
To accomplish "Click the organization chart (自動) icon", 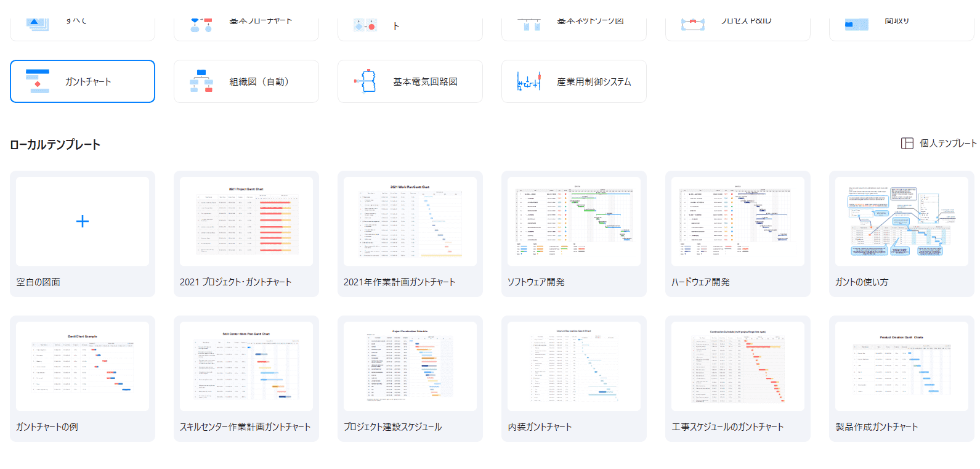I will [201, 81].
